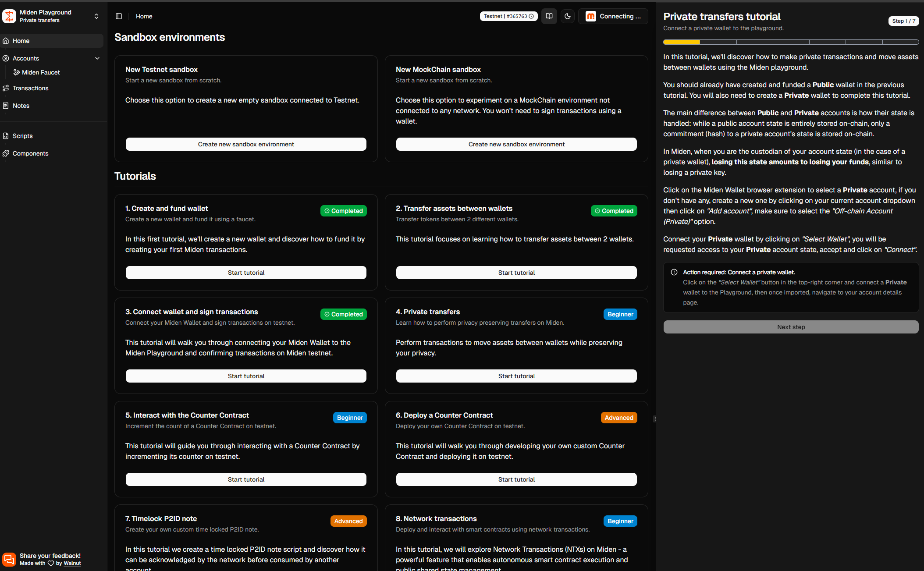924x571 pixels.
Task: Open Components in the sidebar
Action: (30, 153)
